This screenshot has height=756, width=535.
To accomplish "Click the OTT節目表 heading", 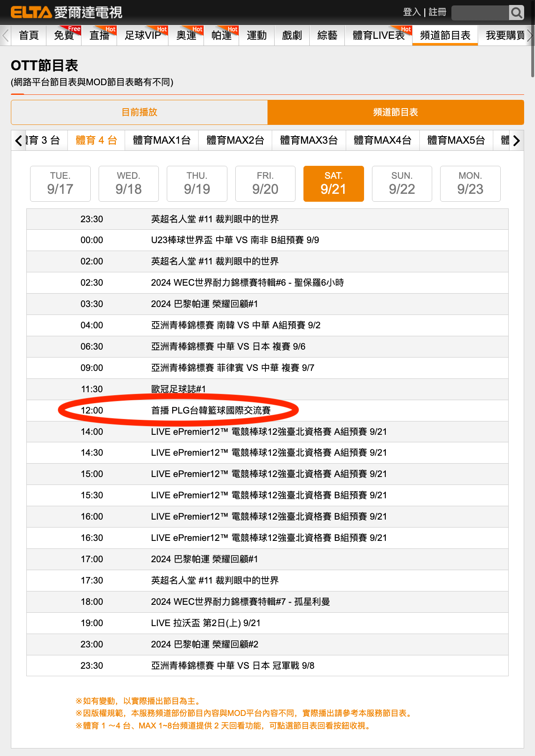I will (x=44, y=66).
